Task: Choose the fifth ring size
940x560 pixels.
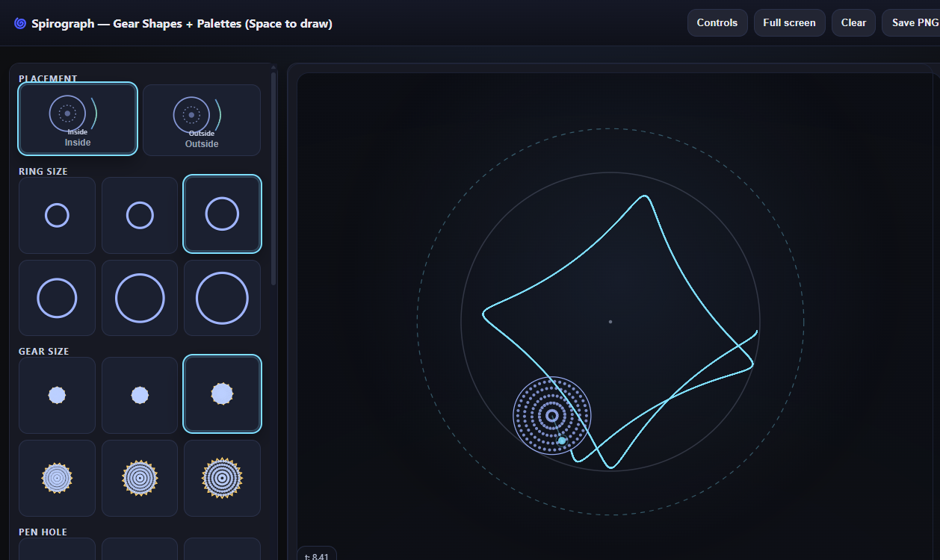Action: pyautogui.click(x=140, y=298)
